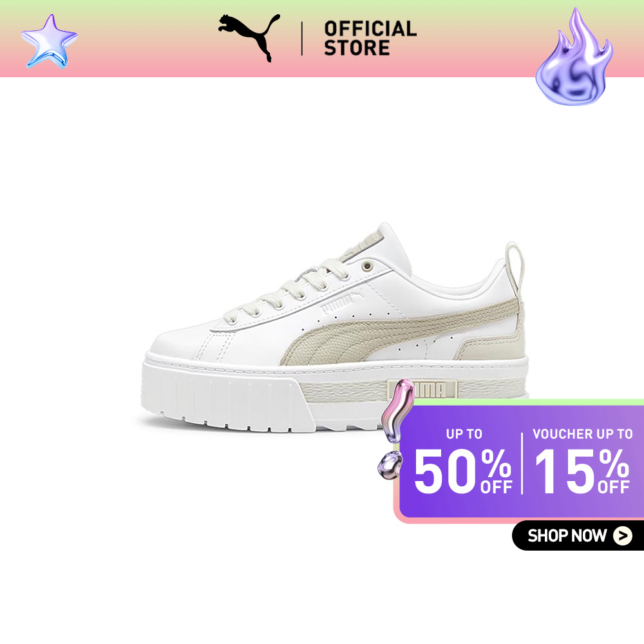Click the purple chrome flame icon
The height and width of the screenshot is (644, 644).
coord(574,57)
